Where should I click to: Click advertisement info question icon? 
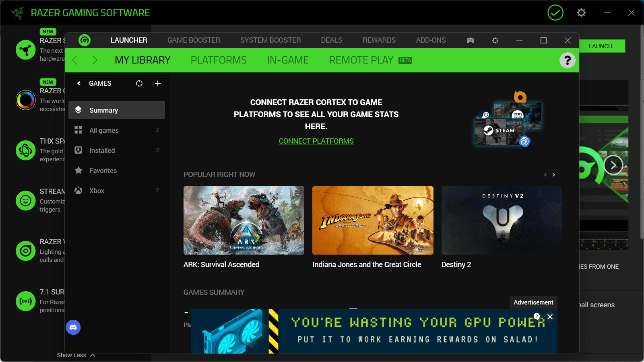pyautogui.click(x=537, y=317)
